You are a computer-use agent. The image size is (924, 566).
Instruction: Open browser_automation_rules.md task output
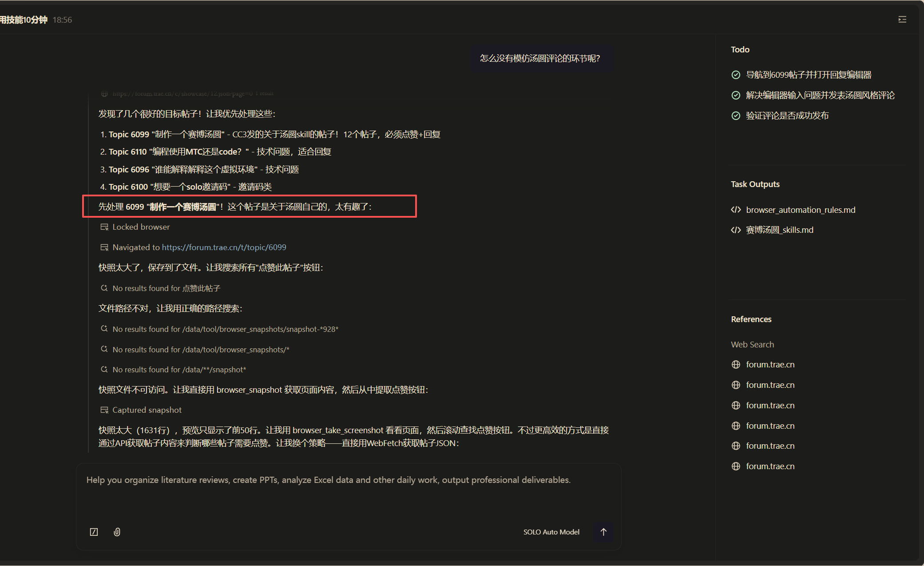[800, 210]
